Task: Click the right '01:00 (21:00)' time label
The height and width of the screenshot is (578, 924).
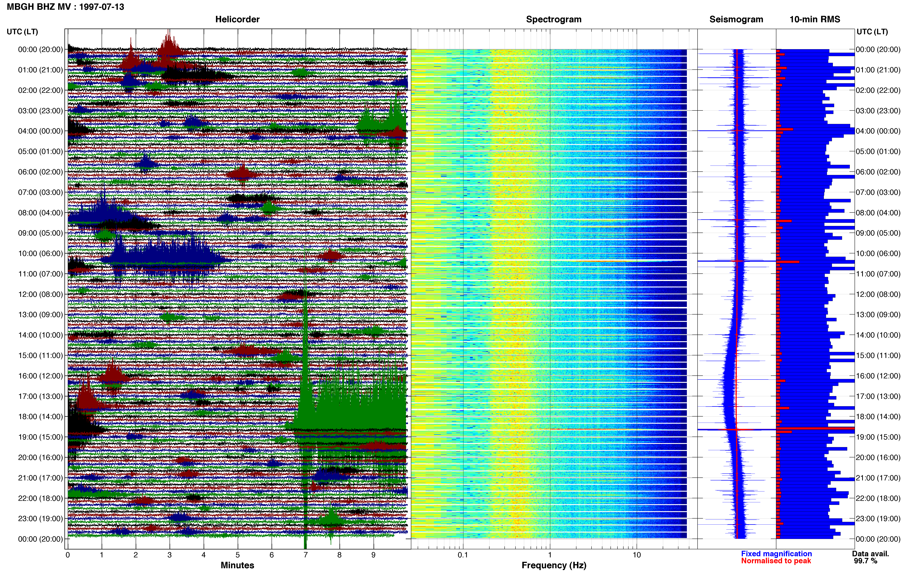Action: click(878, 70)
